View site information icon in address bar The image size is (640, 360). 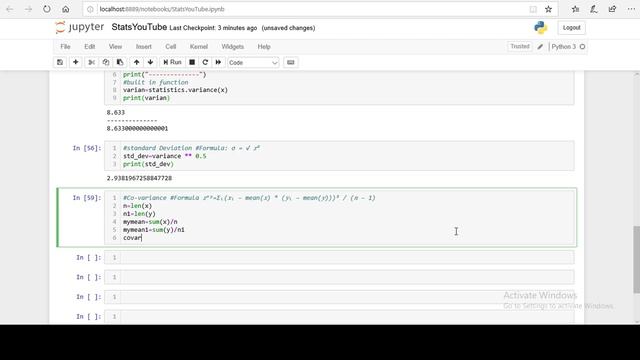[90, 9]
